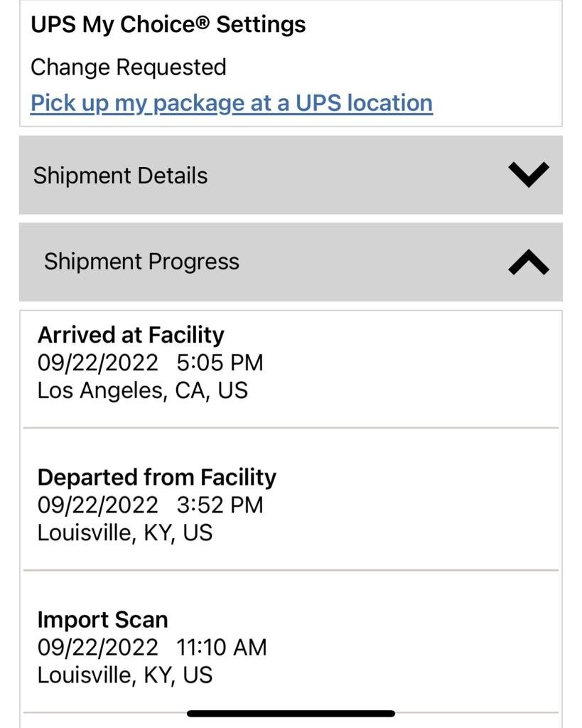Expand Shipment Details with the down chevron

(x=529, y=175)
